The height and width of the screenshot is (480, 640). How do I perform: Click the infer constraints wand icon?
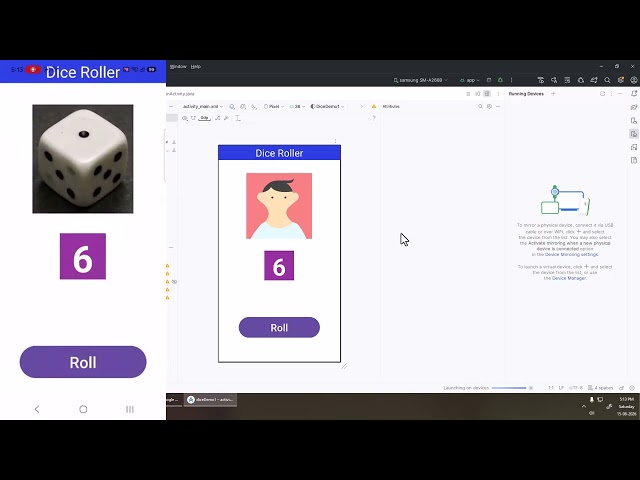tap(226, 118)
